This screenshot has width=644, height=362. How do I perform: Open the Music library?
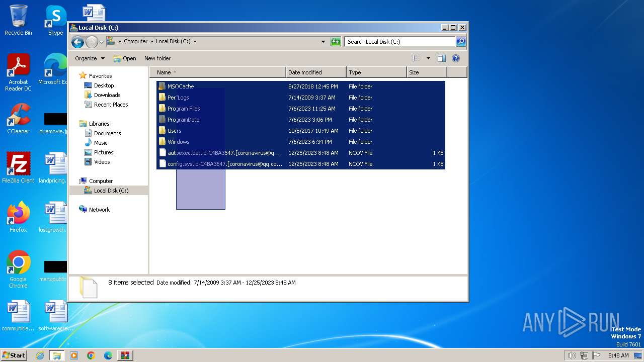101,143
